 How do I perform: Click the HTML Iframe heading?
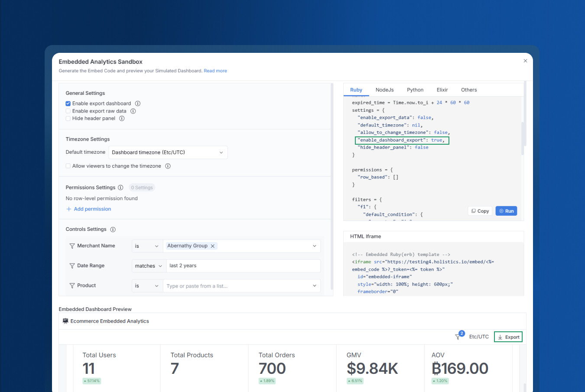[365, 236]
